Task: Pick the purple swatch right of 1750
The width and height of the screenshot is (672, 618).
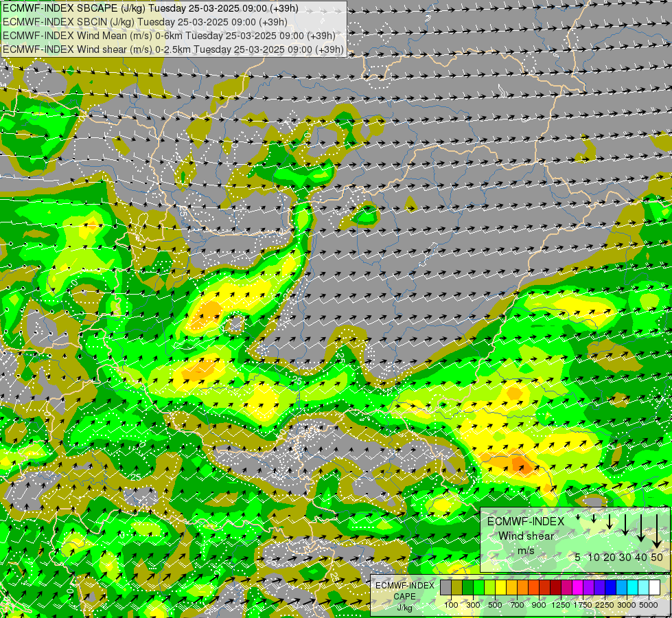Action: (x=589, y=588)
